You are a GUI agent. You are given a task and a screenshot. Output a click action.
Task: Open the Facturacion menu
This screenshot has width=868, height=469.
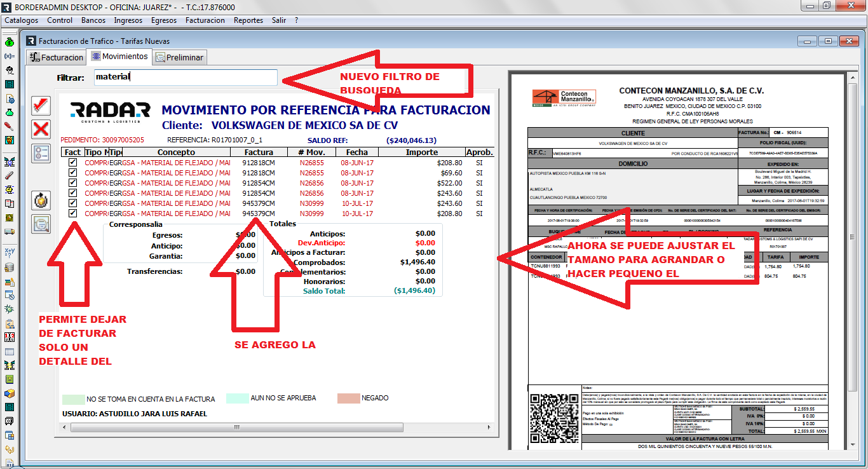point(205,20)
